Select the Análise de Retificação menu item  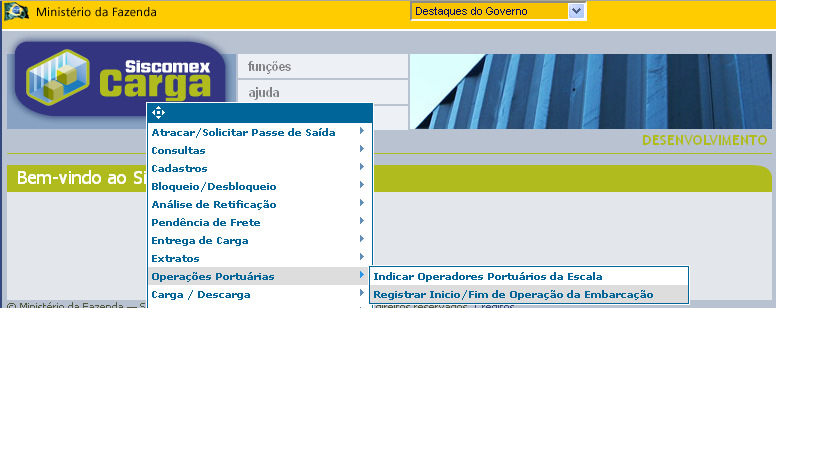click(x=260, y=204)
